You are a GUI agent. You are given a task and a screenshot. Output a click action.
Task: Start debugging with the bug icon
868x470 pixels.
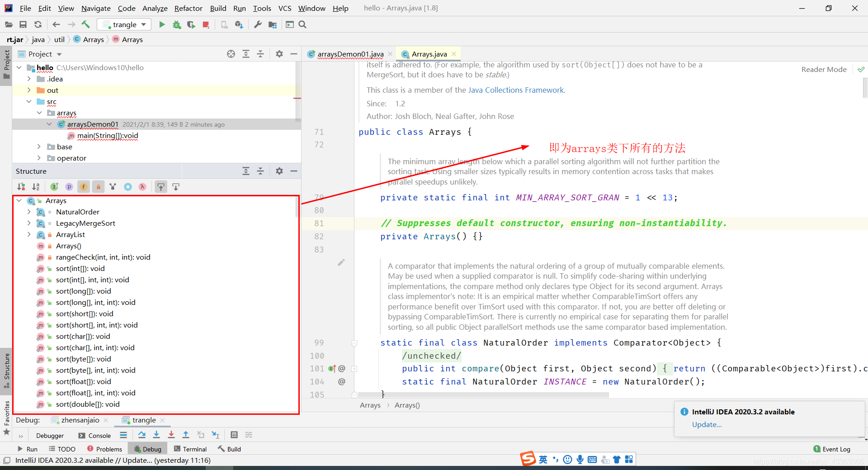(x=177, y=24)
